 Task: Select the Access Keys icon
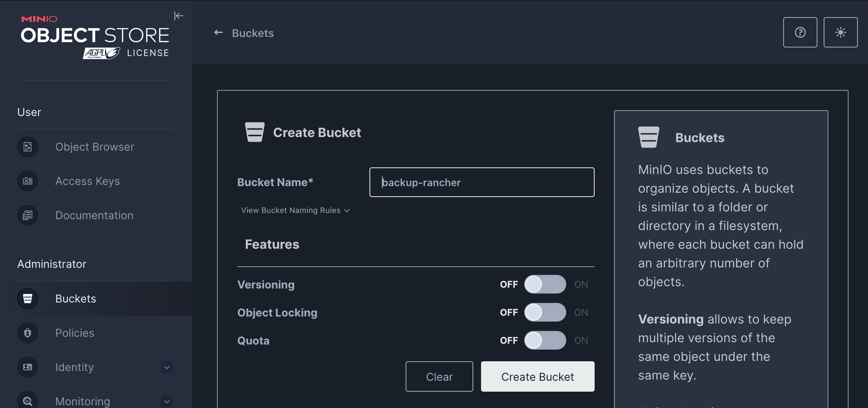click(x=28, y=181)
